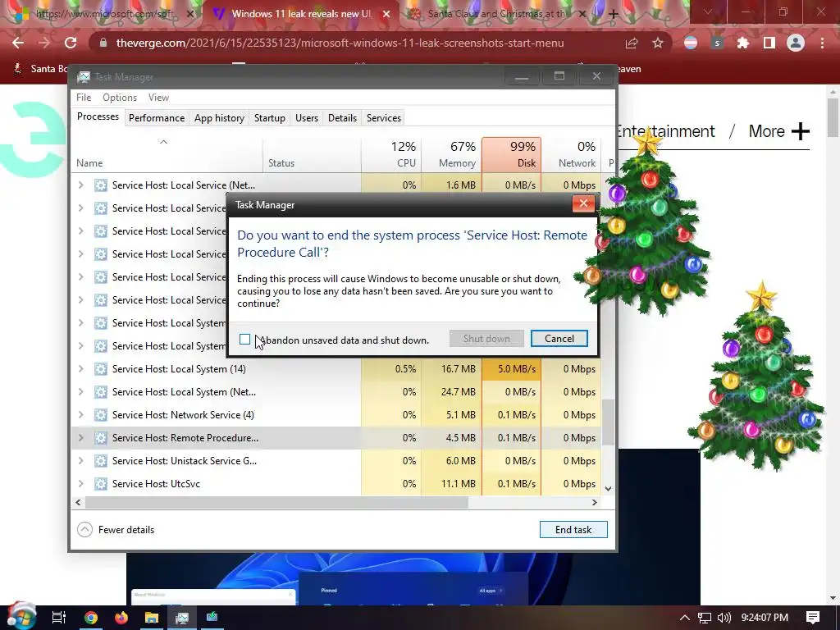Screen dimensions: 840x630
Task: Expand Service Host: UtcSvc row
Action: point(81,484)
